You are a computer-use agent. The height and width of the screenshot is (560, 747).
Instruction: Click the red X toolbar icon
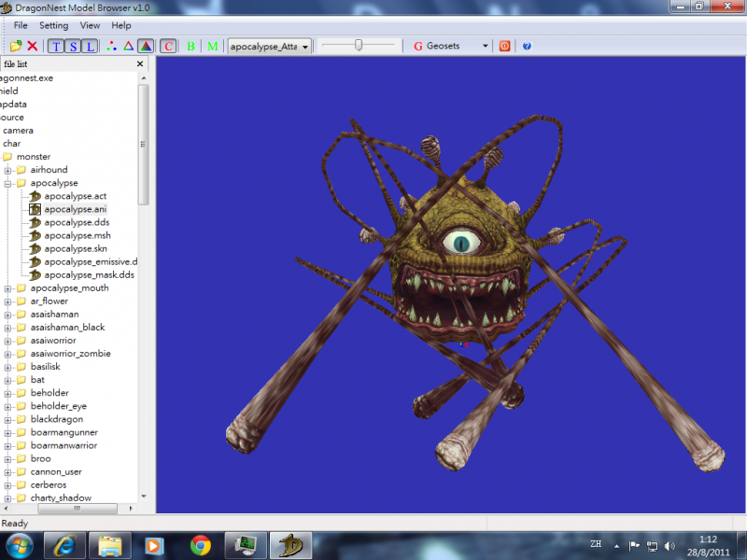click(x=33, y=46)
